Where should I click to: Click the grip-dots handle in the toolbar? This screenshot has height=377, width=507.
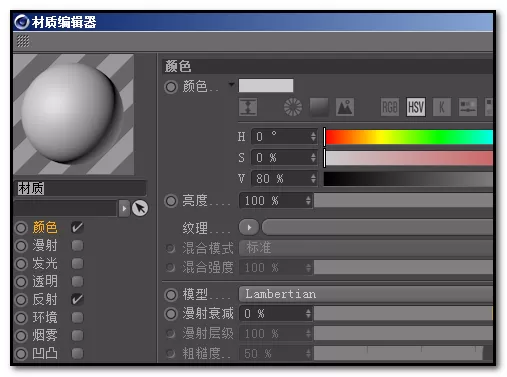click(x=23, y=41)
